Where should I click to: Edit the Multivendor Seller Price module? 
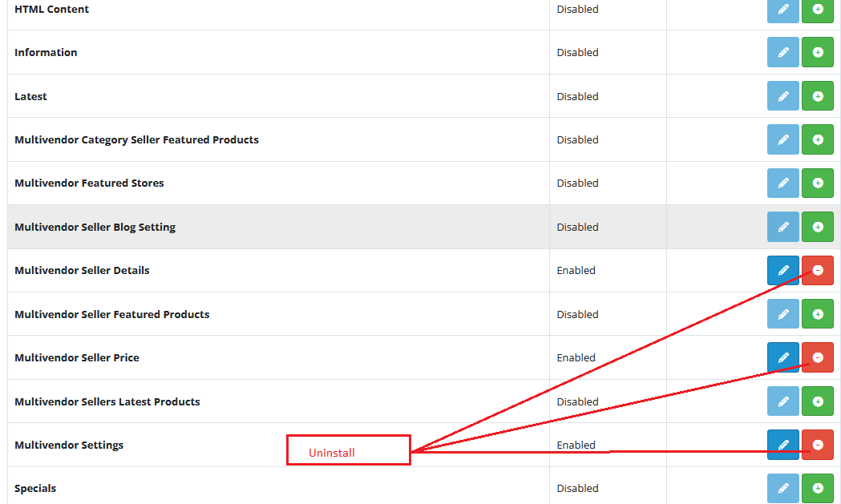[782, 357]
